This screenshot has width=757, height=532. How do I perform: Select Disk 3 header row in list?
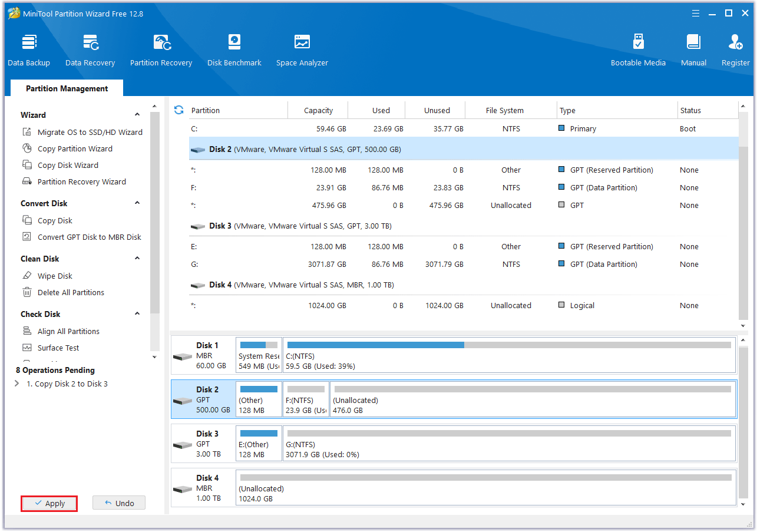464,226
